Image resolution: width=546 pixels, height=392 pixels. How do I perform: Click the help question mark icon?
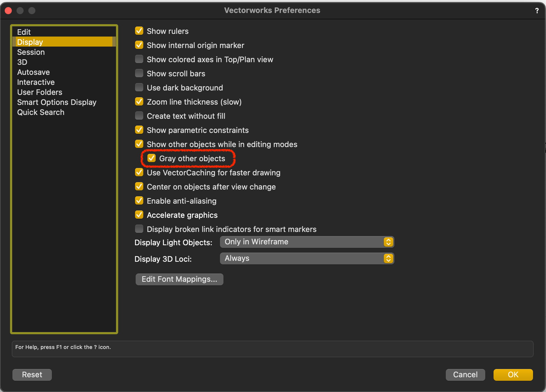click(537, 11)
